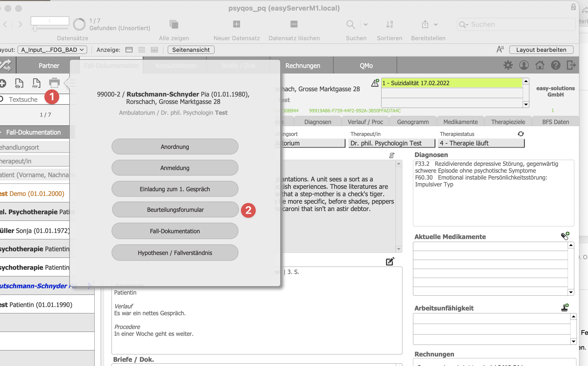Open the Therapeut/in dropdown field
This screenshot has height=366, width=588.
[x=392, y=143]
